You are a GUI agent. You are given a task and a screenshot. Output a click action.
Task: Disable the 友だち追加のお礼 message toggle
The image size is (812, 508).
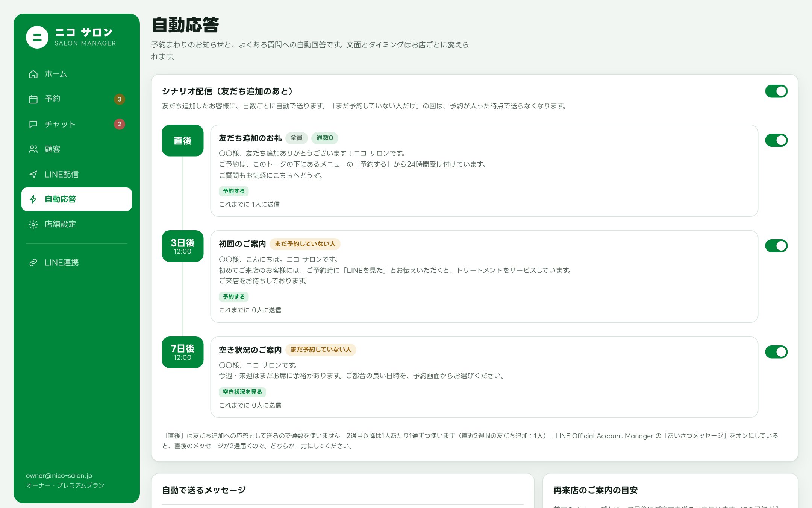pos(776,140)
